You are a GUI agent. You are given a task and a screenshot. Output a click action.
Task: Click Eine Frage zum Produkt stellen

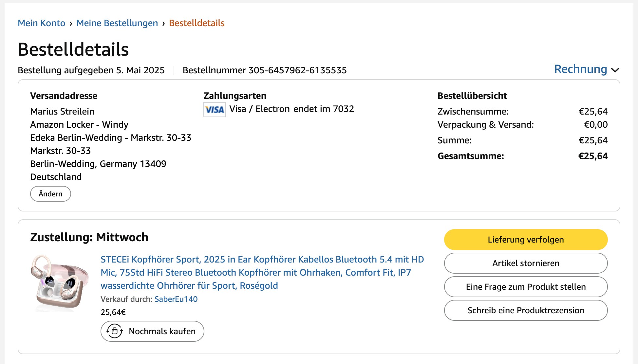tap(525, 287)
